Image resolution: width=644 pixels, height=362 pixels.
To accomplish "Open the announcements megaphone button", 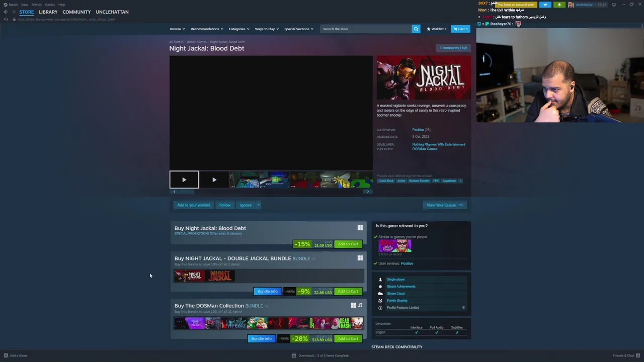I will click(x=545, y=5).
